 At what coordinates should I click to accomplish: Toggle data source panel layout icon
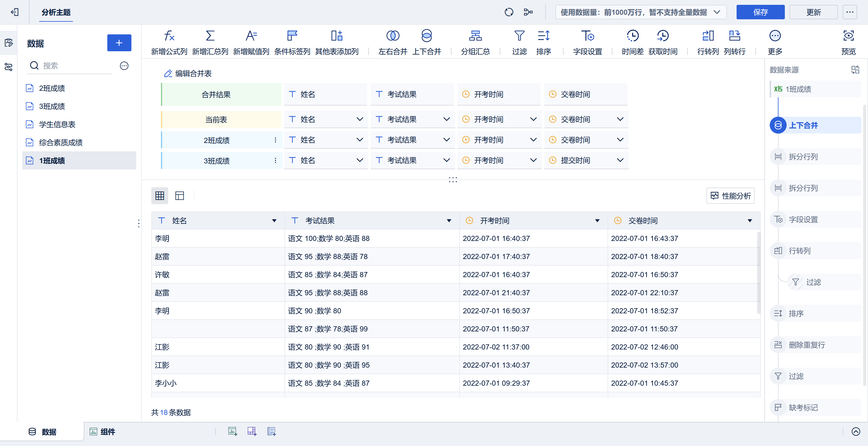[855, 70]
